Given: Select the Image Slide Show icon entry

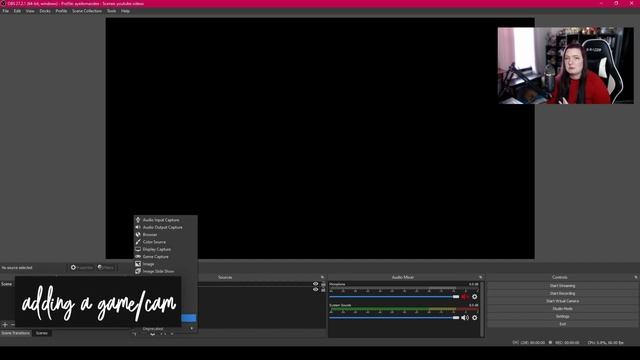Looking at the screenshot, I should coord(138,271).
